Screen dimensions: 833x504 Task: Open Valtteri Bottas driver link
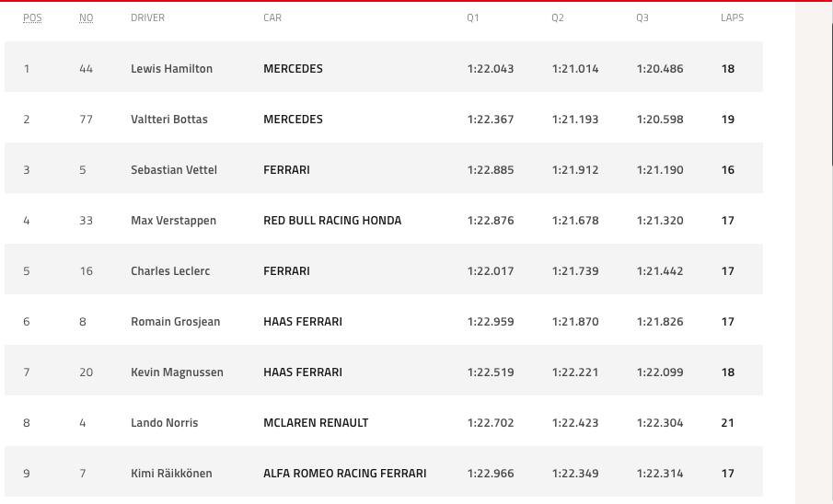[169, 119]
